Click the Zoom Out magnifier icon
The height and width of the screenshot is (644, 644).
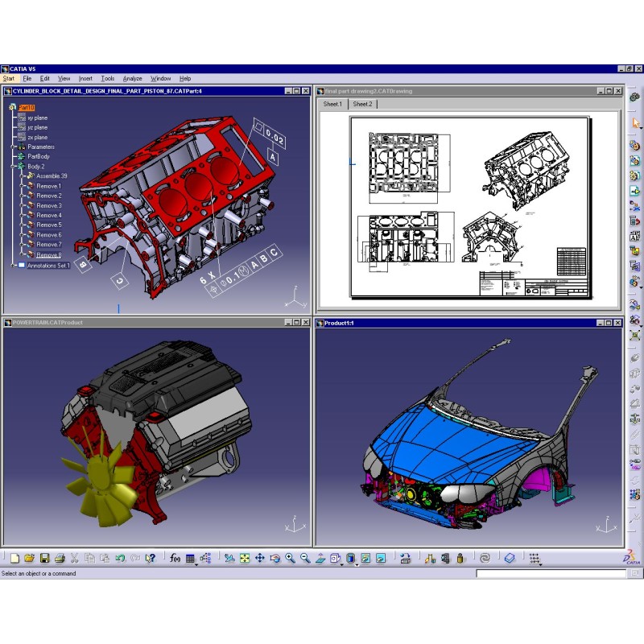click(x=305, y=558)
